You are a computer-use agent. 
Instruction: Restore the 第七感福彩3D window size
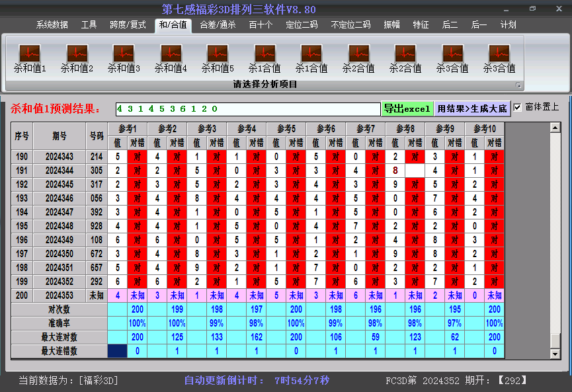pyautogui.click(x=533, y=9)
